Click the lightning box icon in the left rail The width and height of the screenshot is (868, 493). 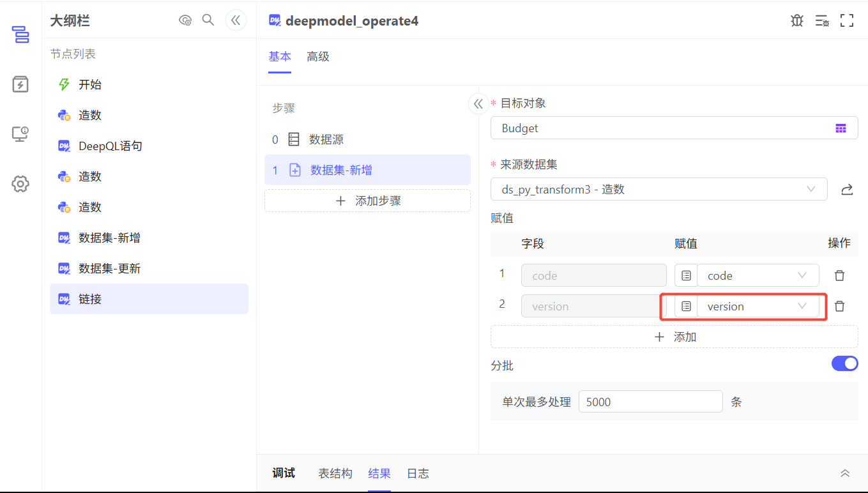click(x=20, y=84)
